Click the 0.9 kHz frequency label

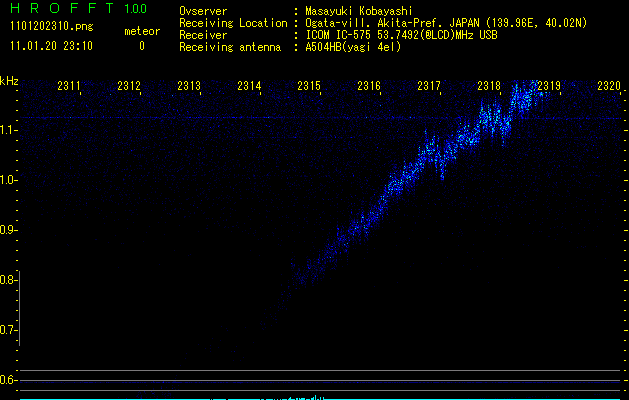pos(8,230)
